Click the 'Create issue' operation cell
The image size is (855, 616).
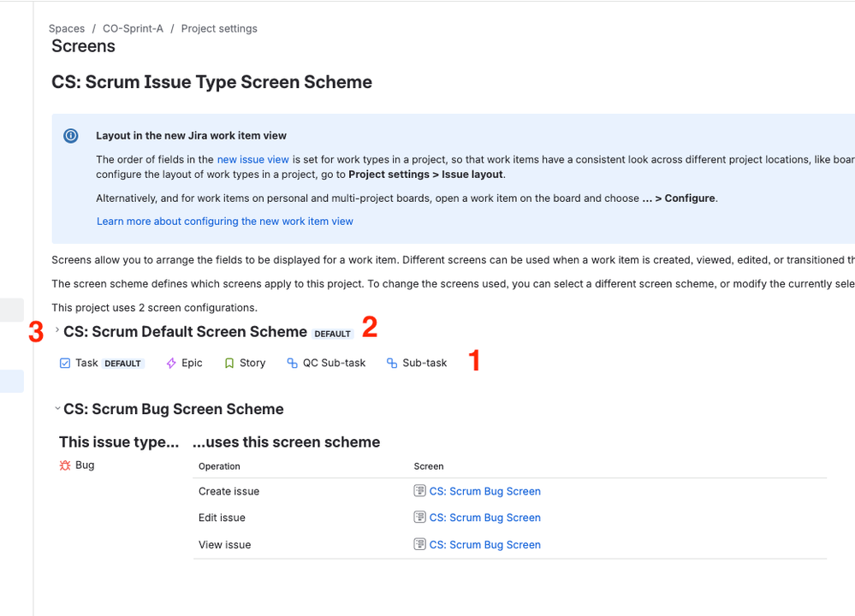tap(229, 491)
